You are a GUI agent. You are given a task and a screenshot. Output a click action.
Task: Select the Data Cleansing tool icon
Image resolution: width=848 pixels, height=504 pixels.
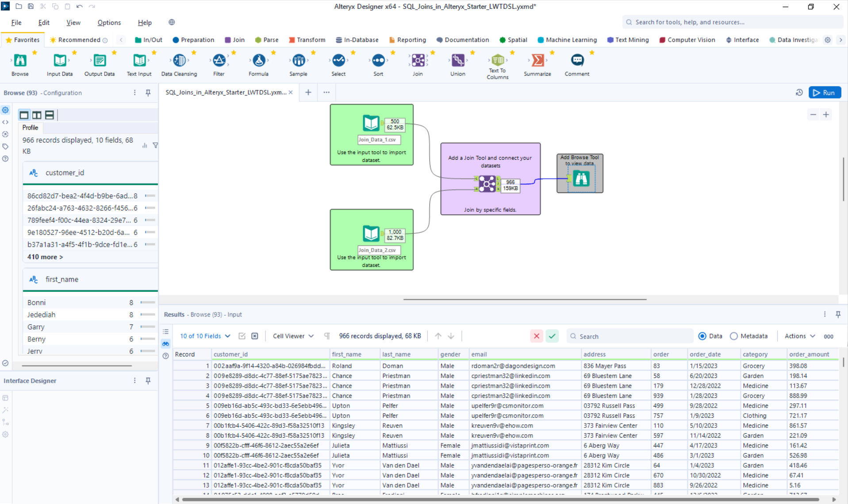coord(179,61)
